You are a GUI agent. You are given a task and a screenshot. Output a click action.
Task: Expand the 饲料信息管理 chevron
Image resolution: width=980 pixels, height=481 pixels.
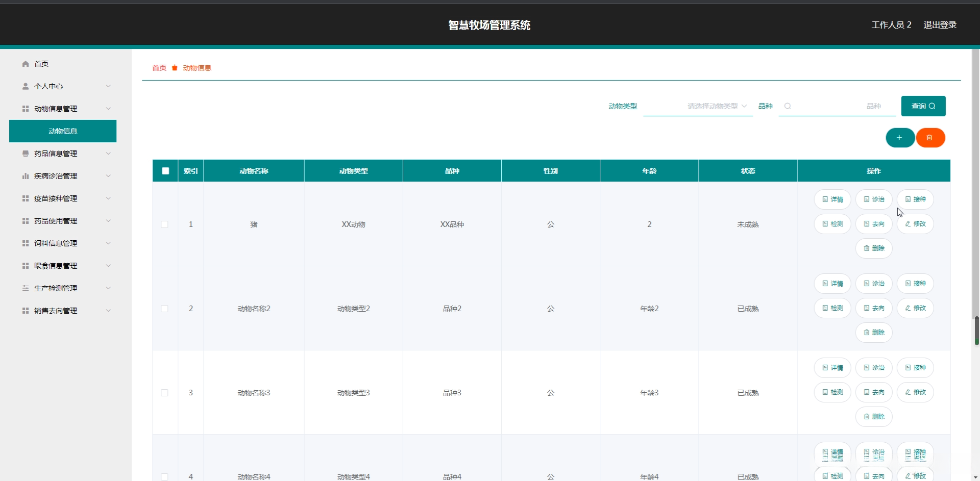[108, 243]
